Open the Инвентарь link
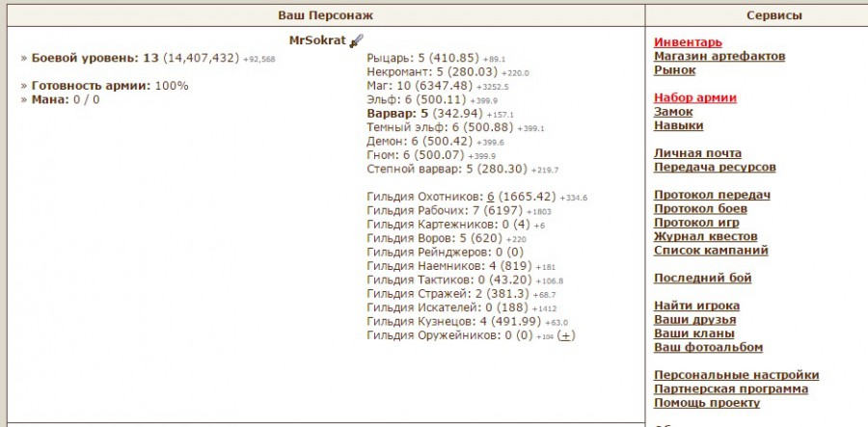Viewport: 868px width, 427px height. (x=688, y=42)
